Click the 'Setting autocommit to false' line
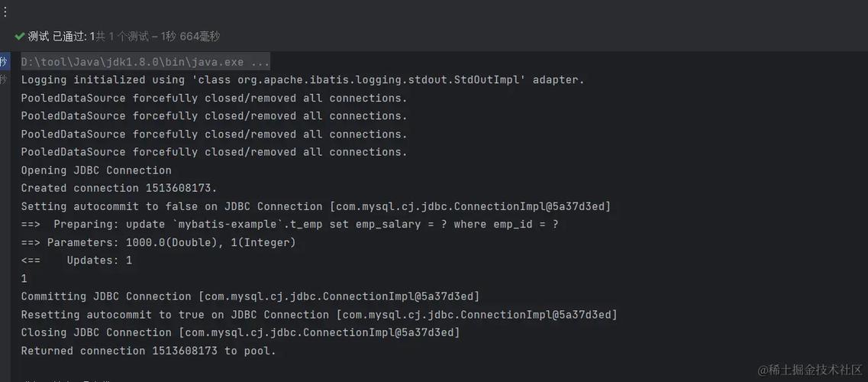The width and height of the screenshot is (868, 382). coord(315,206)
